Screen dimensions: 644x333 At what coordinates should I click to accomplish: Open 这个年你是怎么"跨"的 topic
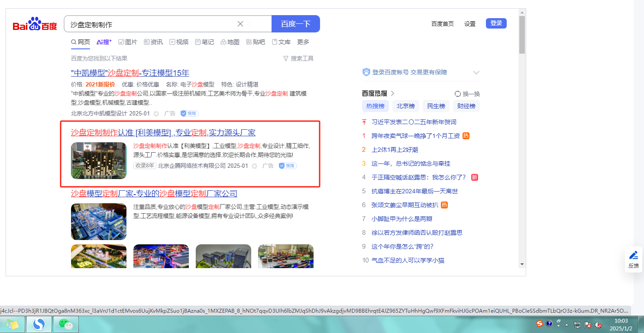point(403,247)
